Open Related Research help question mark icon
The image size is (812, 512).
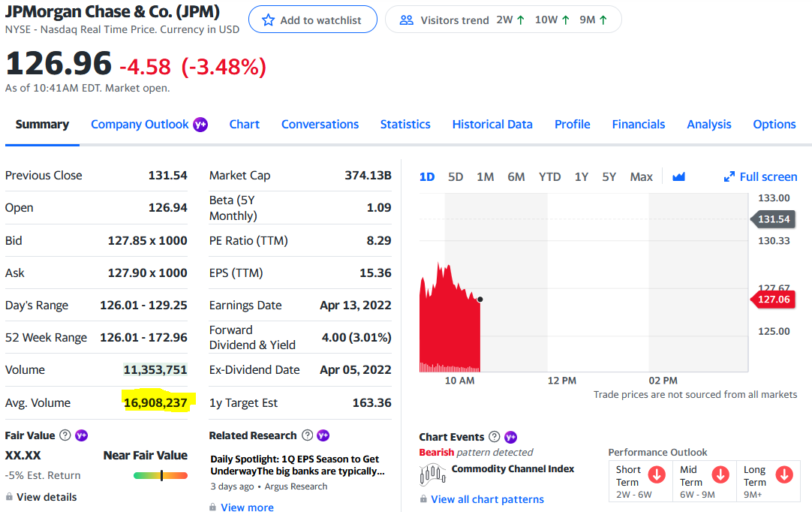tap(307, 435)
